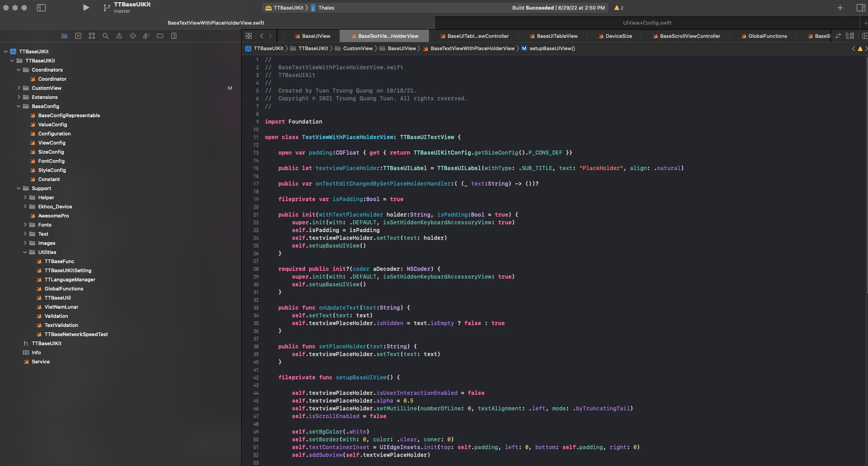The image size is (868, 466).
Task: Click the BaseUIView jump bar segment
Action: [398, 48]
